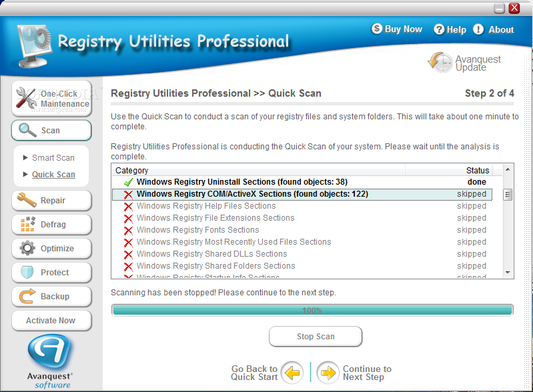Close the Registry Utilities window
The image size is (533, 392).
[x=514, y=8]
